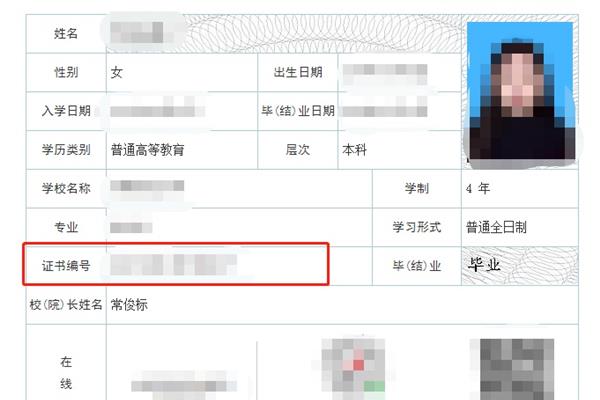Click the 校(院)长姓名 label

[66, 305]
